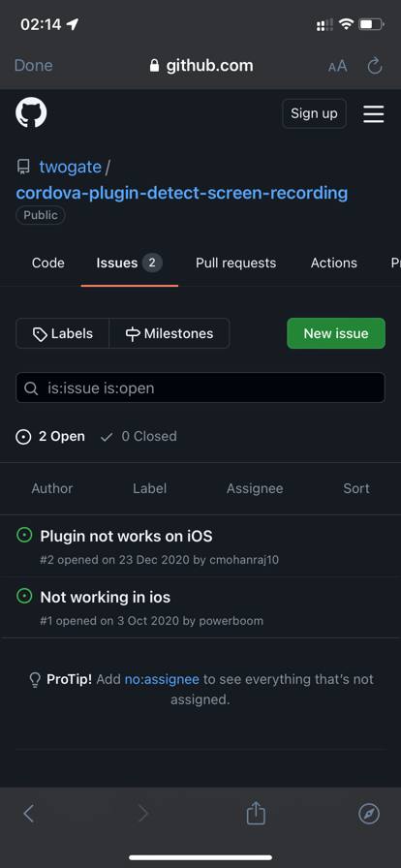Tap the share sheet icon
Screen dimensions: 401x868
pyautogui.click(x=256, y=813)
